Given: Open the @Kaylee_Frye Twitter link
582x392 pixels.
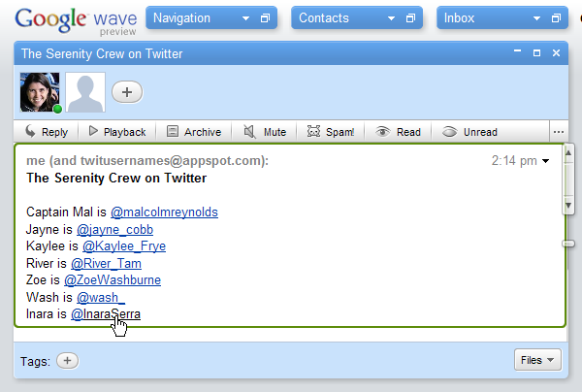Looking at the screenshot, I should pyautogui.click(x=124, y=246).
